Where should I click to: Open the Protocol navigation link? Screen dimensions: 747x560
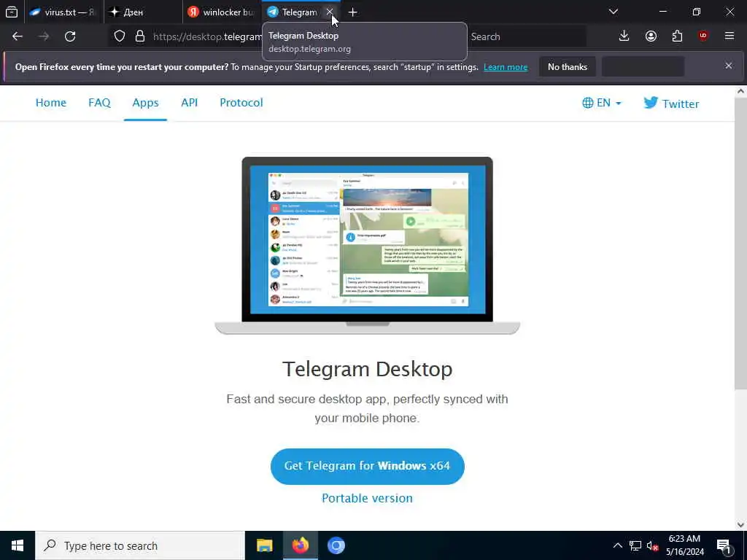pyautogui.click(x=241, y=103)
